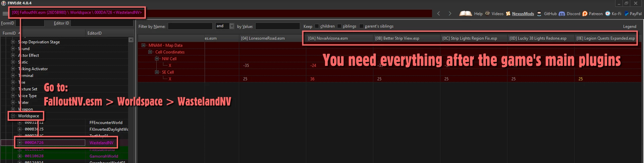Go back with the left arrow
The width and height of the screenshot is (644, 163).
tap(438, 13)
